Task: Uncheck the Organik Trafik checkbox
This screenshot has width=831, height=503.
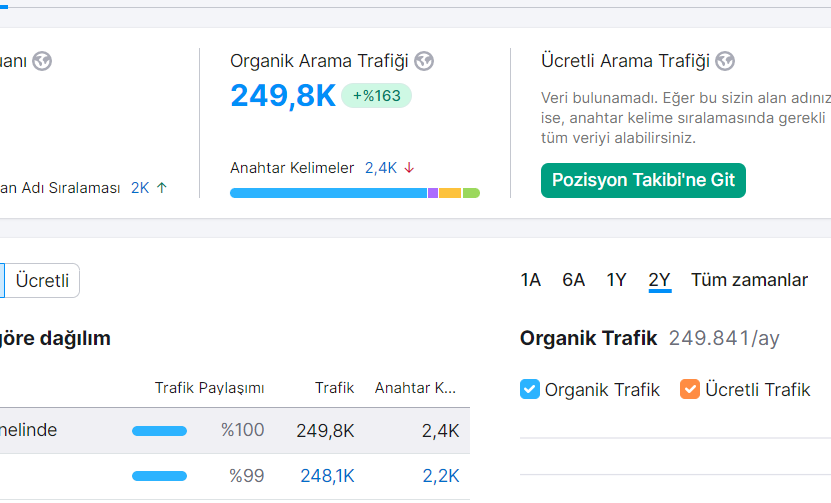Action: pos(529,389)
